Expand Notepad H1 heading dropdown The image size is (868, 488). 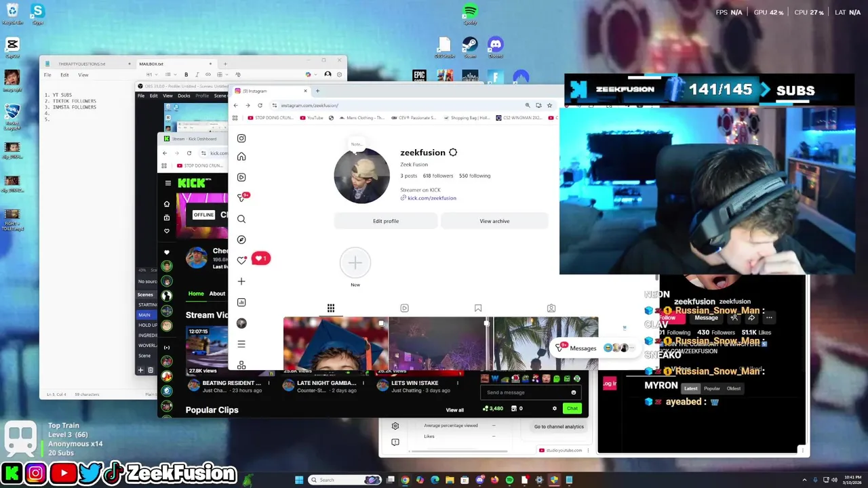pyautogui.click(x=151, y=75)
